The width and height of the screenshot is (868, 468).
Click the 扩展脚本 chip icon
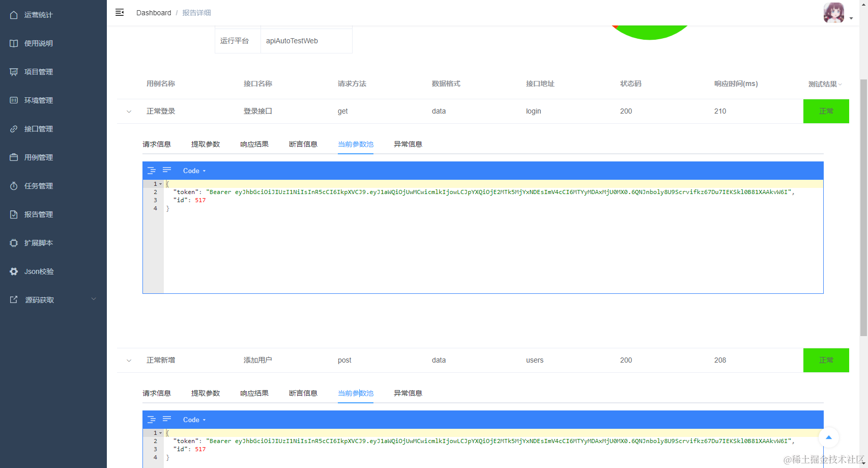click(14, 243)
